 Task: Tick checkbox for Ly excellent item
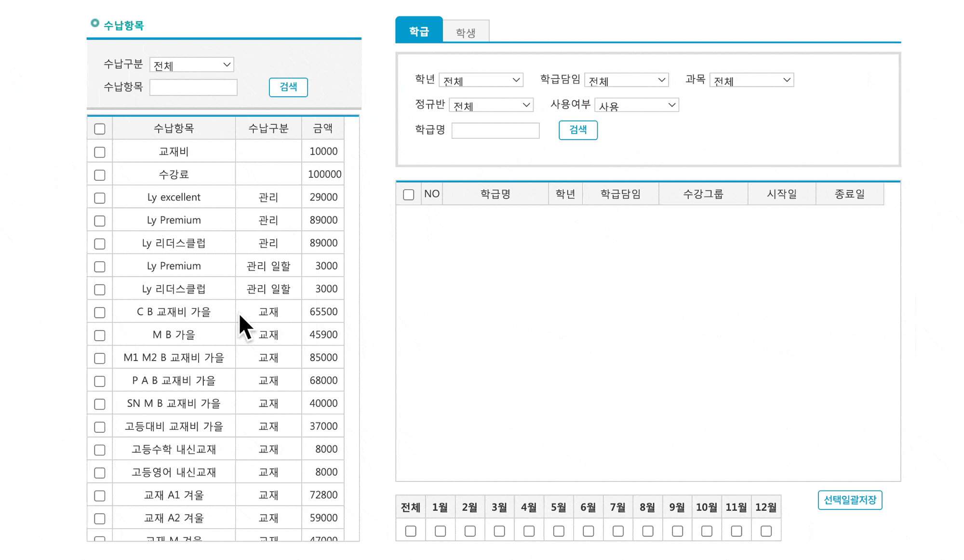100,198
